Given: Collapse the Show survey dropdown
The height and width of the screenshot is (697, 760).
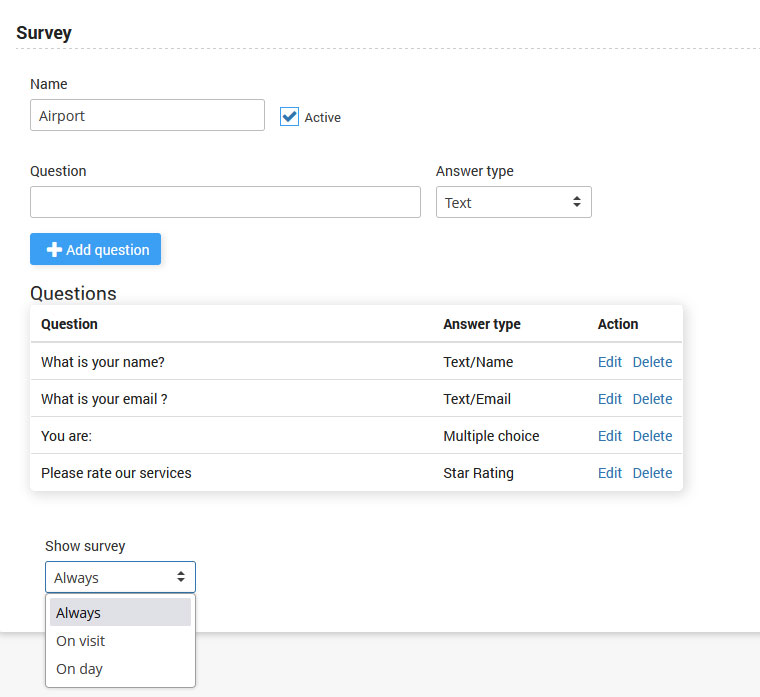Looking at the screenshot, I should pos(120,577).
